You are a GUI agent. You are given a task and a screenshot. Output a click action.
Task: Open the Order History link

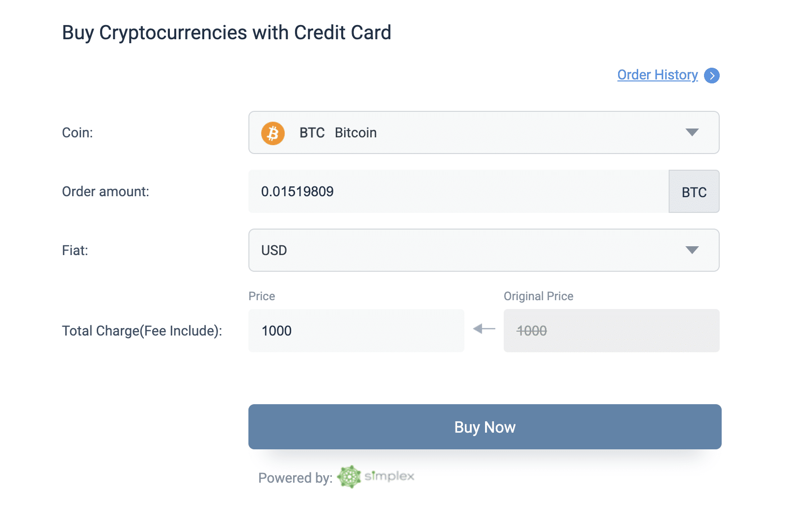(x=657, y=75)
